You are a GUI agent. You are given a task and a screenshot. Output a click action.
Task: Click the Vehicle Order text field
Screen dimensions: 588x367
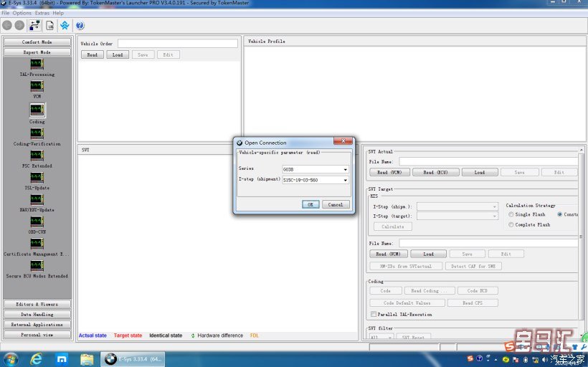tap(177, 44)
